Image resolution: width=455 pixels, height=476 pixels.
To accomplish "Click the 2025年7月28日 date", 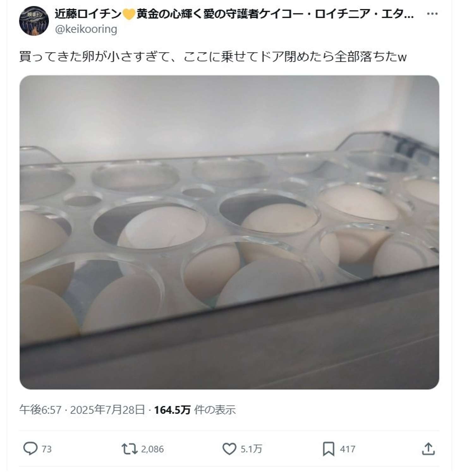I will pos(107,410).
